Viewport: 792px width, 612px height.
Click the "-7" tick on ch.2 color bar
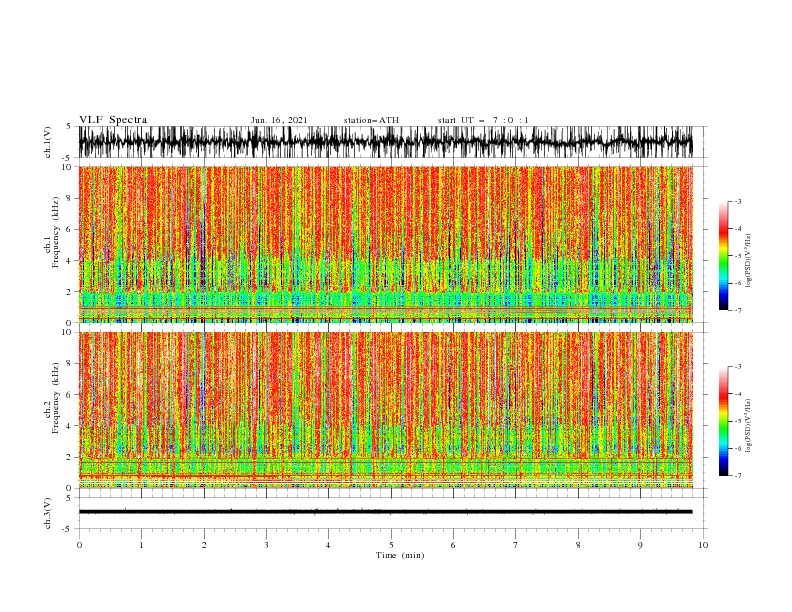[x=737, y=475]
